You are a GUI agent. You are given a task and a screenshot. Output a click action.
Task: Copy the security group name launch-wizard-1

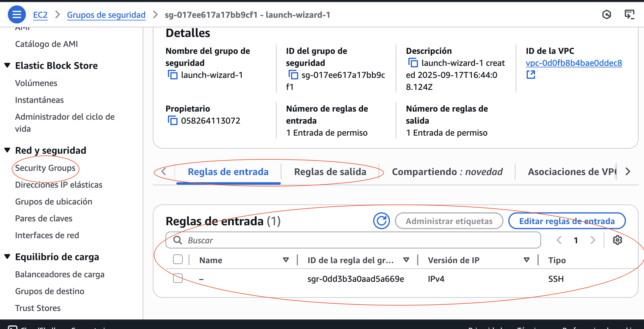172,75
